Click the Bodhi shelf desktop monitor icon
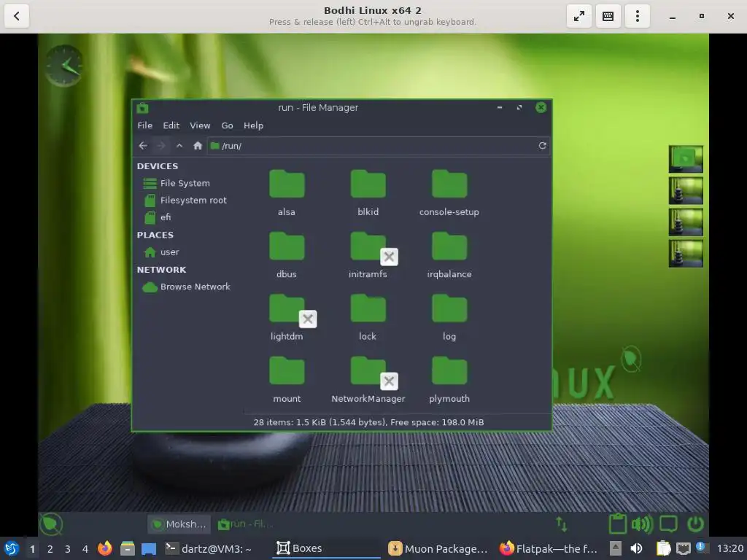Viewport: 747px width, 560px height. tap(668, 524)
